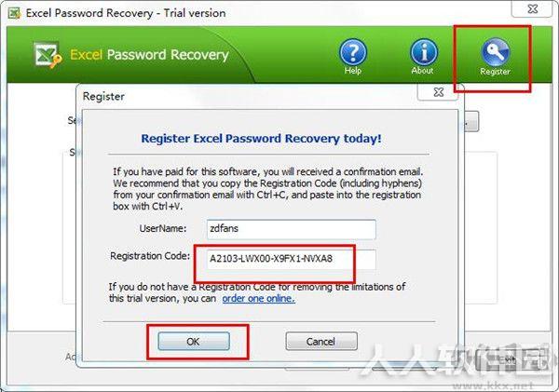The height and width of the screenshot is (392, 559).
Task: Click the confirmation email instruction paragraph
Action: click(267, 189)
